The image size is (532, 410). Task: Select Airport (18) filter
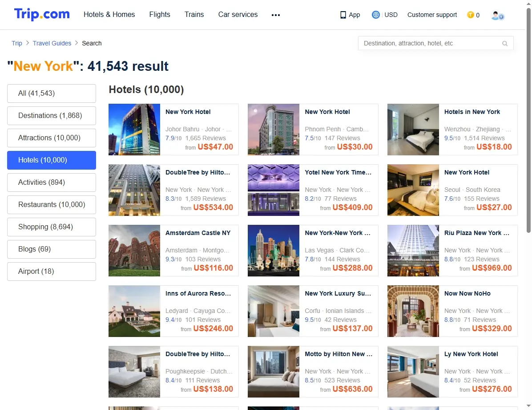click(52, 272)
